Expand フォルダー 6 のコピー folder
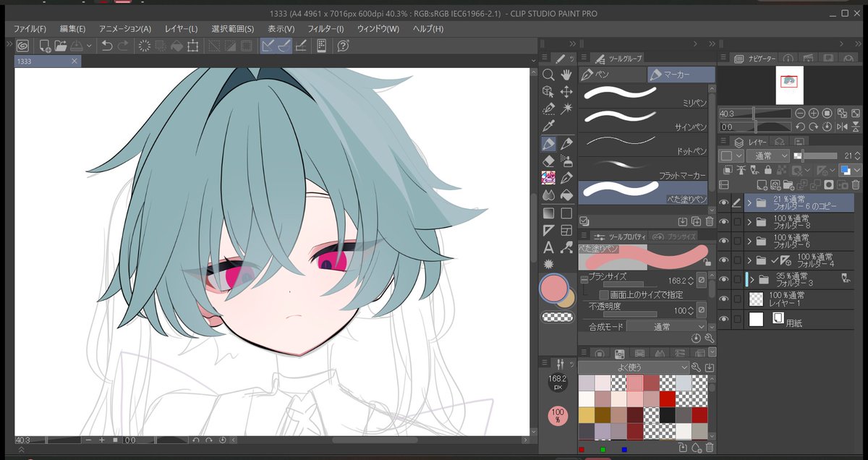The image size is (868, 460). point(749,203)
